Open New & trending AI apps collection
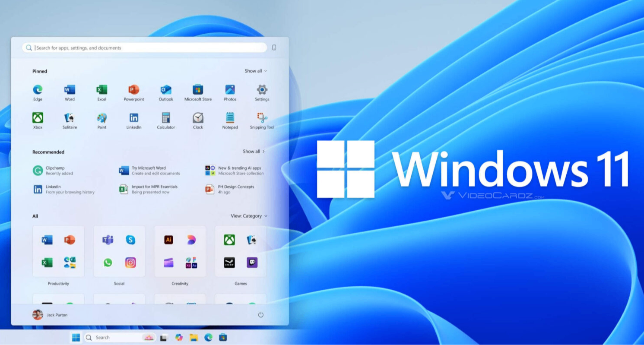 click(235, 171)
